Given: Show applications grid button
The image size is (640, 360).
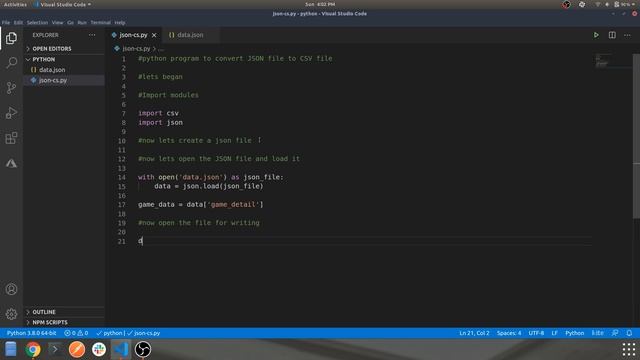Looking at the screenshot, I should (x=629, y=349).
